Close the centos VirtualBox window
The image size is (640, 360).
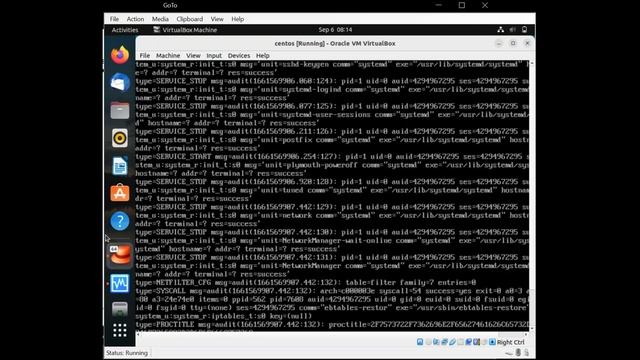click(x=527, y=43)
